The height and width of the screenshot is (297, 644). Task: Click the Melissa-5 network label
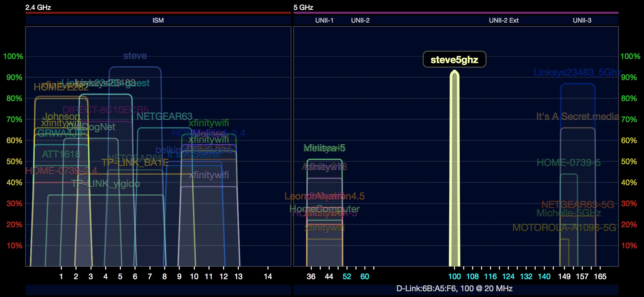coord(325,148)
